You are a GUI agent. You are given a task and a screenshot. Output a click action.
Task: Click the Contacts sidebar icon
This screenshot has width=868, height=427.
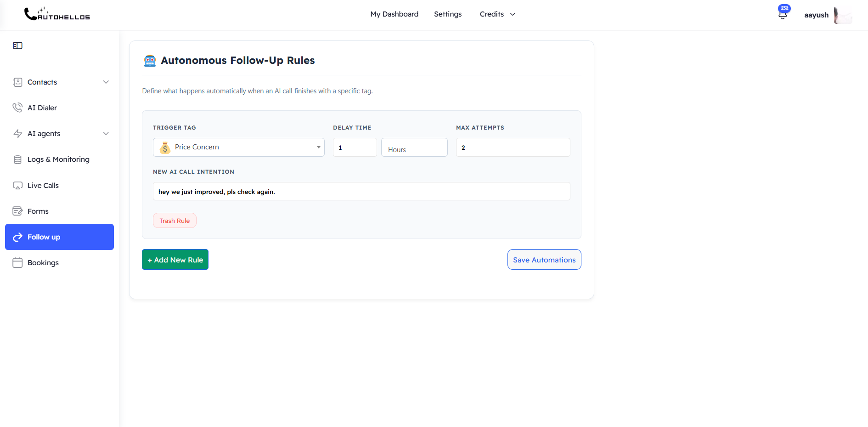click(17, 82)
